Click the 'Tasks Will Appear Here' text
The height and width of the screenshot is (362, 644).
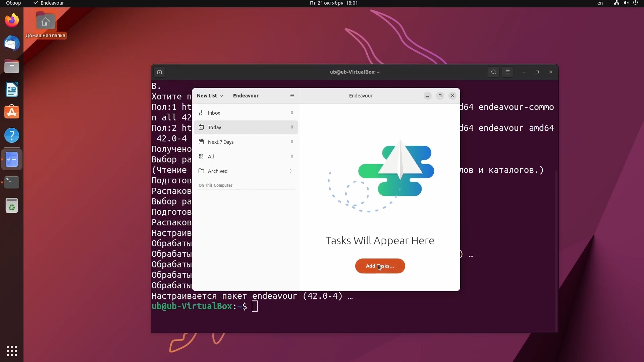click(380, 241)
